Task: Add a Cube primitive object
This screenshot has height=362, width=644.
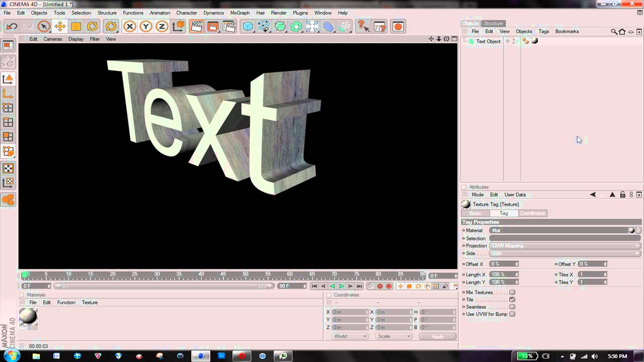Action: 248,27
